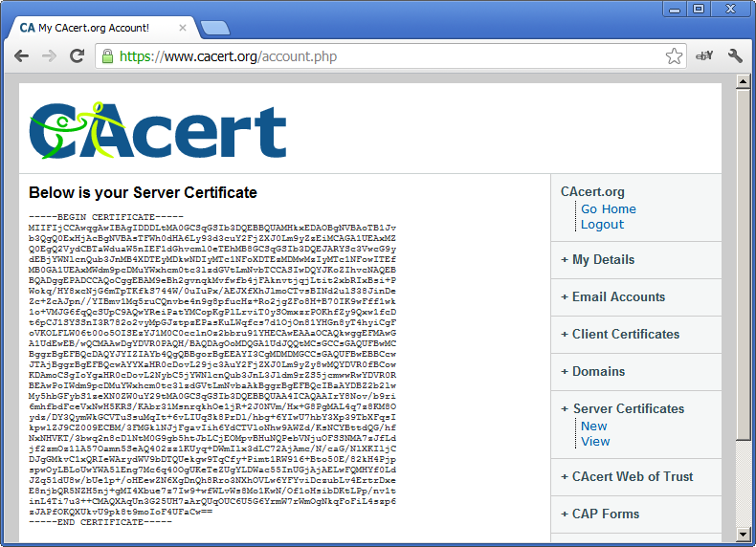
Task: Expand the My Details section
Action: pyautogui.click(x=598, y=260)
